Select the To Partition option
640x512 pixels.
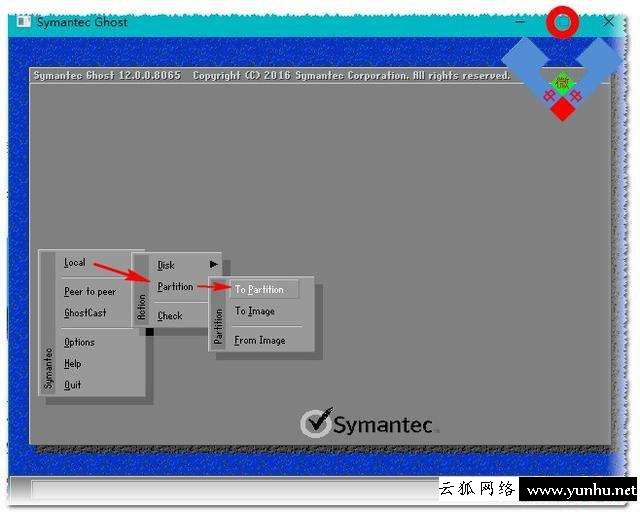click(264, 289)
